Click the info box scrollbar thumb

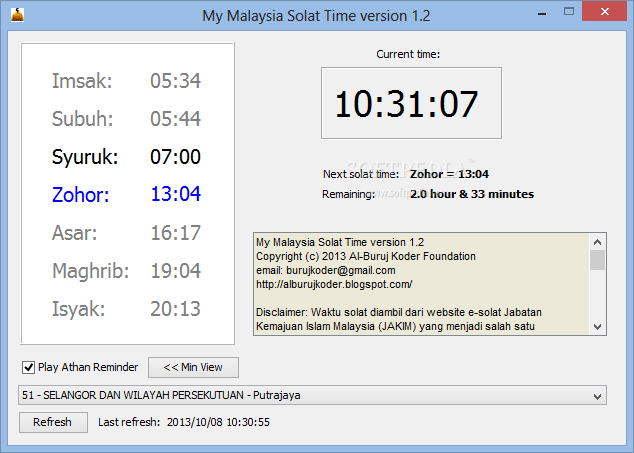(x=597, y=260)
